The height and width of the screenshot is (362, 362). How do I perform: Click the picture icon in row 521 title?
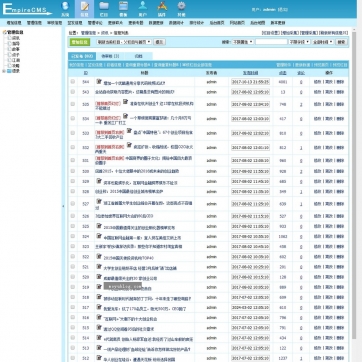point(99,267)
